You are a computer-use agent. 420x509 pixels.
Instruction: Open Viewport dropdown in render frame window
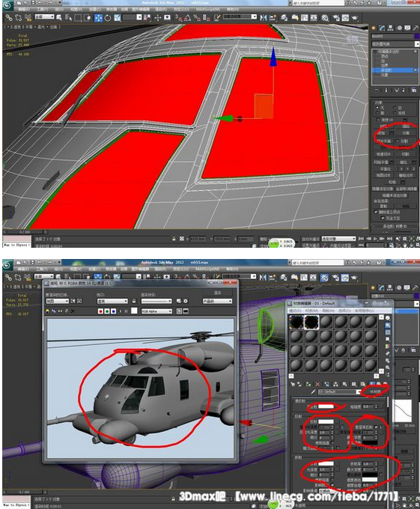112,301
